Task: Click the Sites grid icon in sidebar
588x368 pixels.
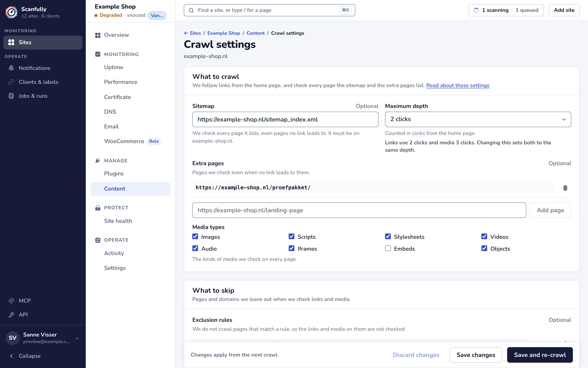Action: click(11, 42)
